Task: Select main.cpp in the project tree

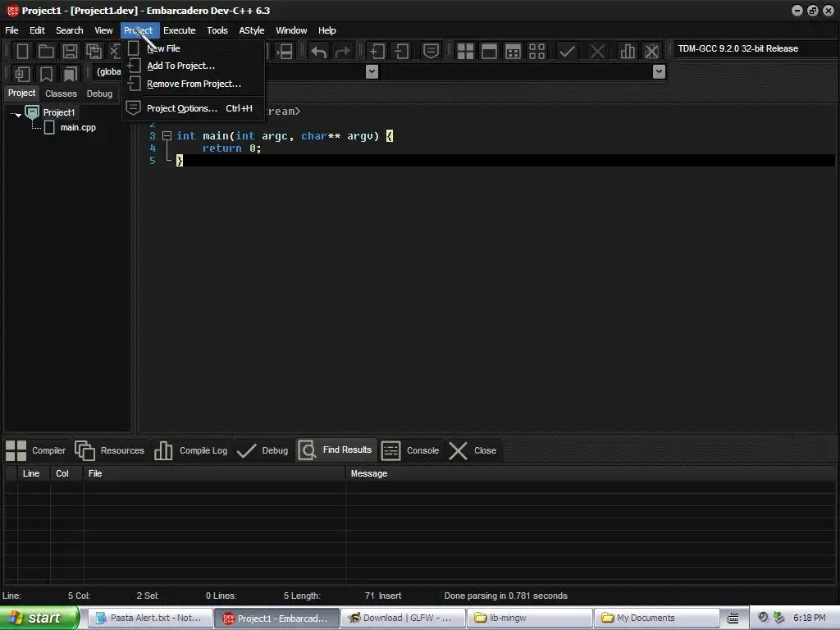Action: point(78,127)
